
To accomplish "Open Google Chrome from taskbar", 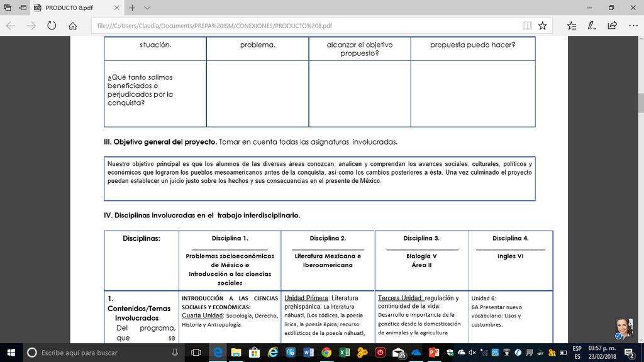I will 326,353.
